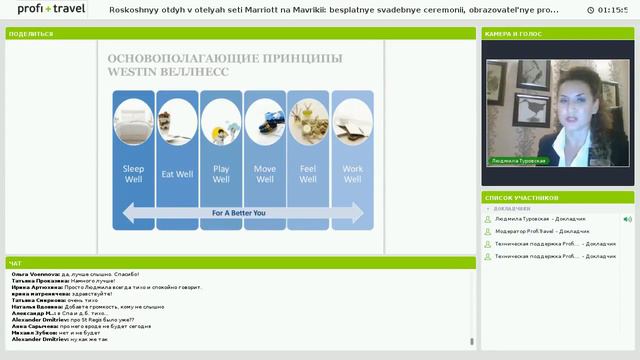Click the Work Well label on slide

(353, 174)
